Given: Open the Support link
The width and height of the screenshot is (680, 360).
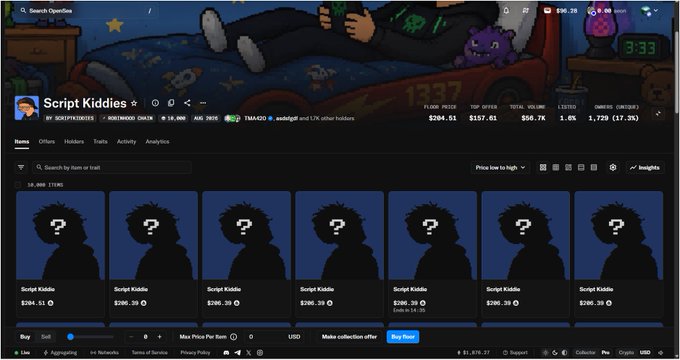Looking at the screenshot, I should click(515, 353).
